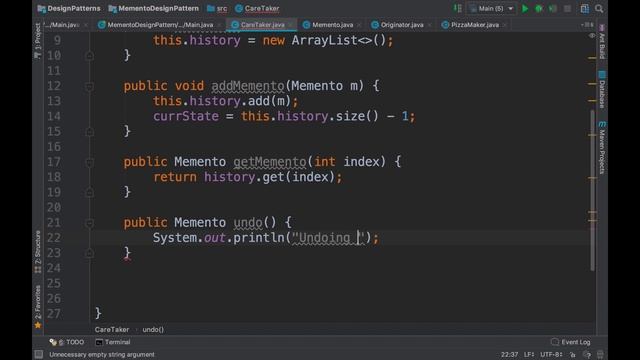Collapse the getMemento method on line 17
Screen dimensions: 640x360
[89, 162]
